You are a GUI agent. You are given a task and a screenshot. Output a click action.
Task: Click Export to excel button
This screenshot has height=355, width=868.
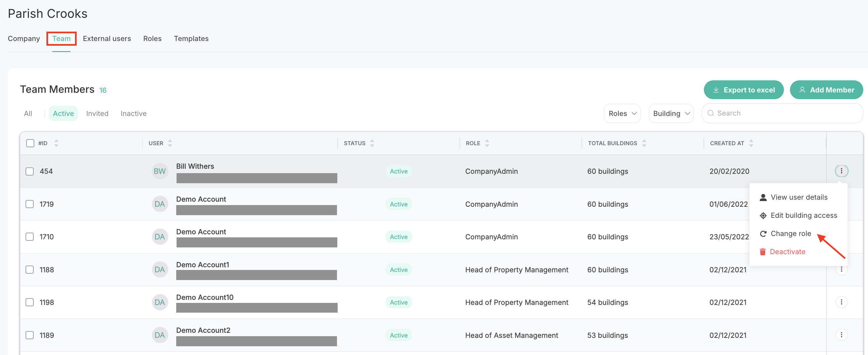(x=744, y=90)
